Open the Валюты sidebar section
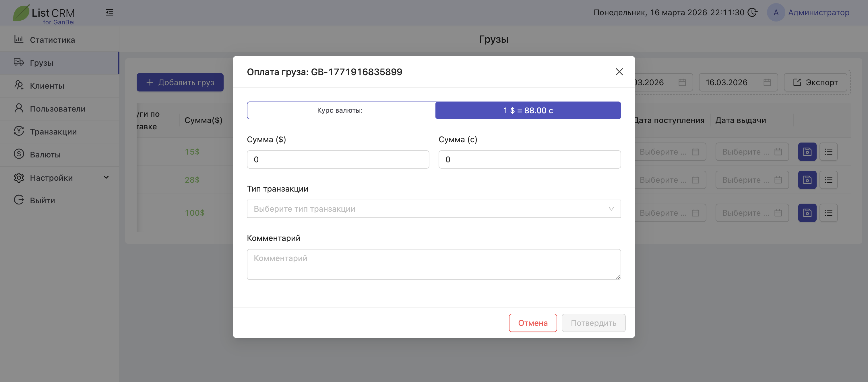The width and height of the screenshot is (868, 382). (x=45, y=155)
